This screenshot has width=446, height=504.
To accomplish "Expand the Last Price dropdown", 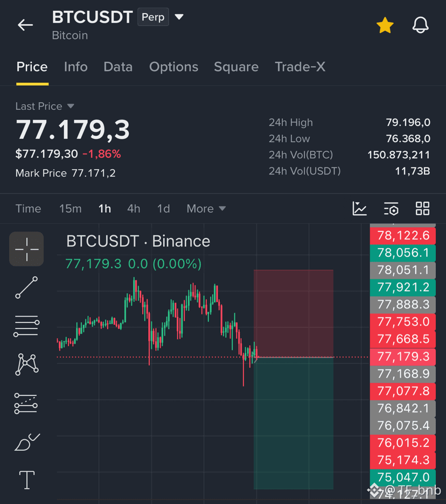I will point(71,106).
